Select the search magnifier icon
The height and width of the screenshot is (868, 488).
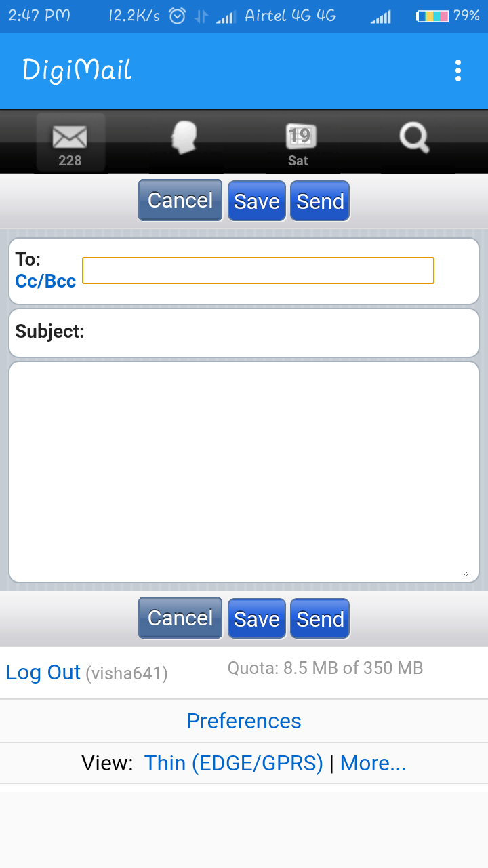pos(414,138)
